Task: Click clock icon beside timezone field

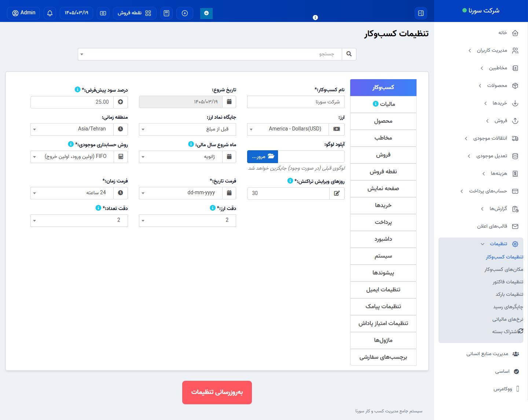Action: (121, 129)
